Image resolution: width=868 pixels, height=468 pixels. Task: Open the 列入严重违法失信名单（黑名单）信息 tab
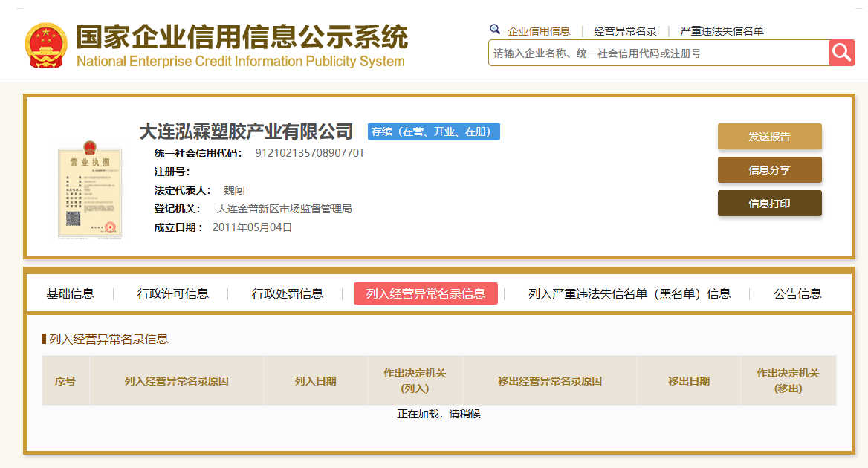[629, 293]
